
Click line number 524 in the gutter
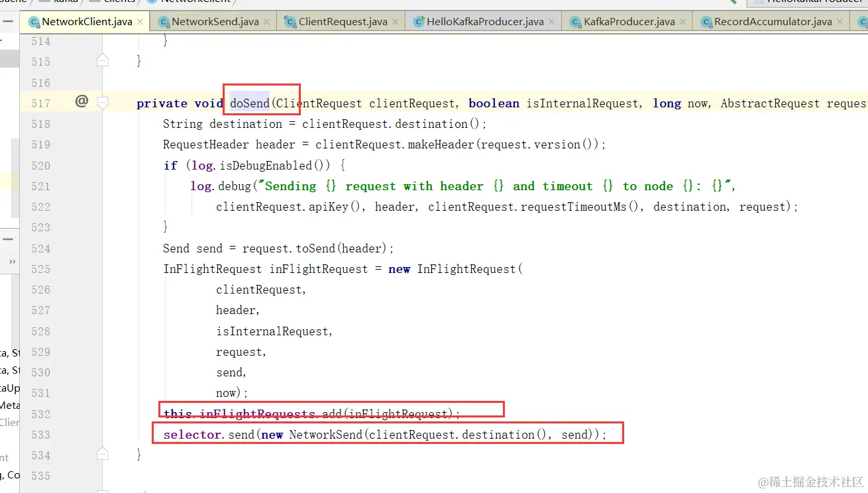point(40,248)
